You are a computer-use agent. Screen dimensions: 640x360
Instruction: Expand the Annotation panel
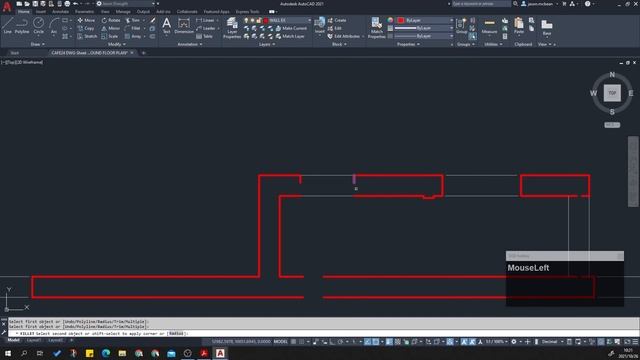[189, 44]
